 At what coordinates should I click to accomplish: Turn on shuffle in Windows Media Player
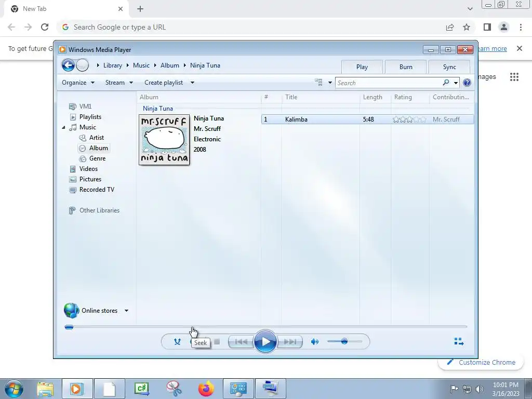tap(177, 342)
